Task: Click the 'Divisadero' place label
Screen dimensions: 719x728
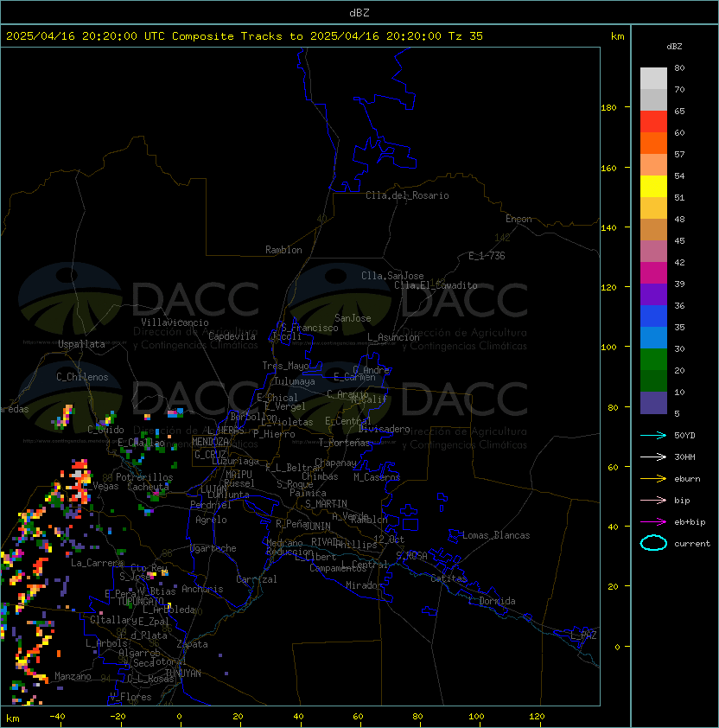Action: [384, 429]
